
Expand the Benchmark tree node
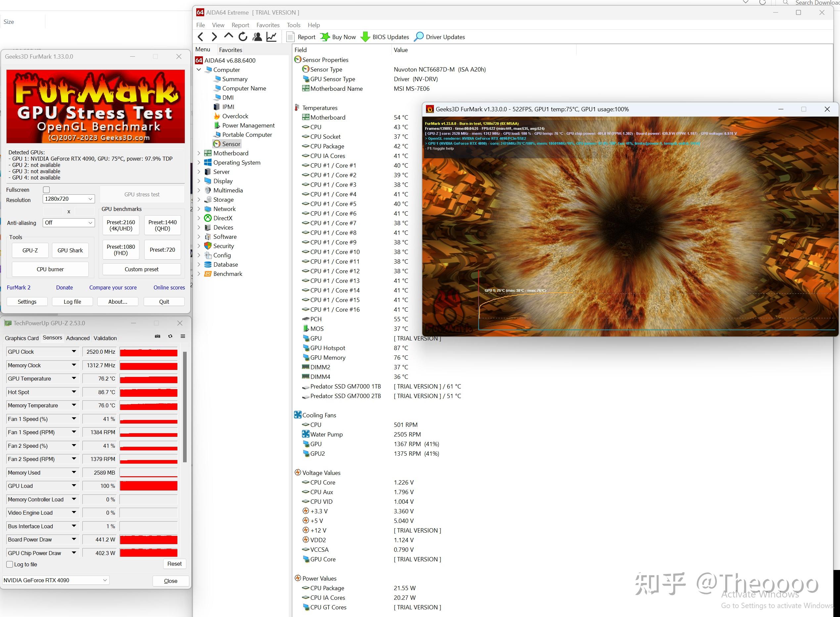pos(199,274)
